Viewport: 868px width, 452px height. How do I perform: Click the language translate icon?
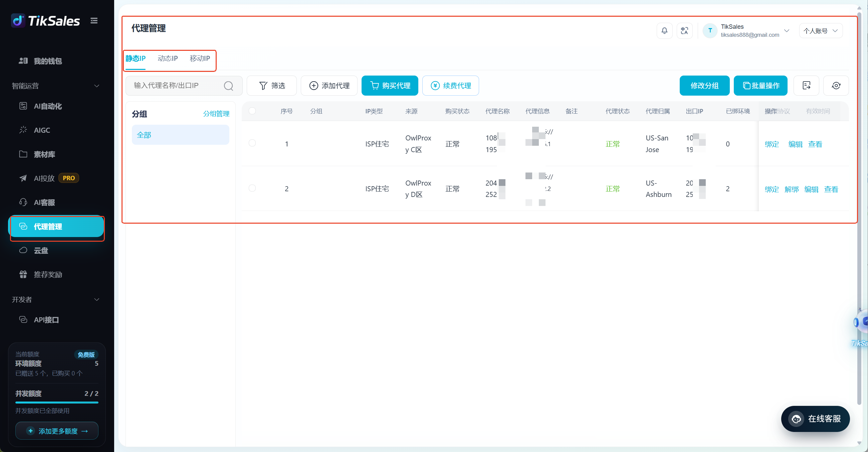click(684, 31)
